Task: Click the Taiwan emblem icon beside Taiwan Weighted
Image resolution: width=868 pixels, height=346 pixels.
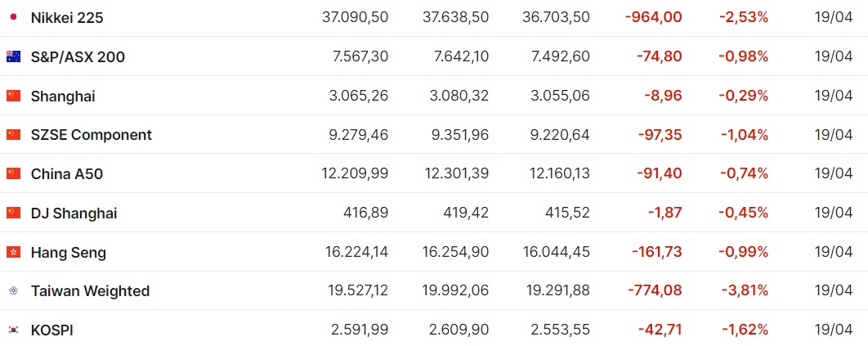Action: click(13, 290)
